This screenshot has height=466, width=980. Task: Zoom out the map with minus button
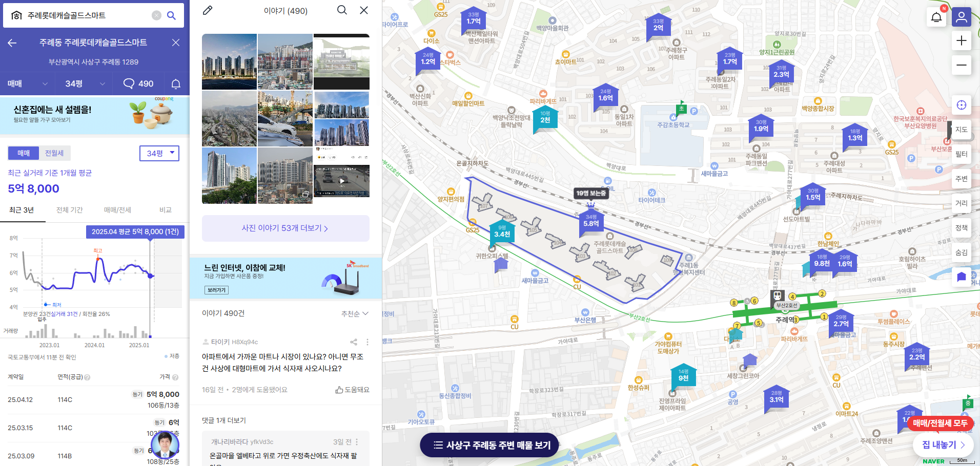(x=962, y=65)
